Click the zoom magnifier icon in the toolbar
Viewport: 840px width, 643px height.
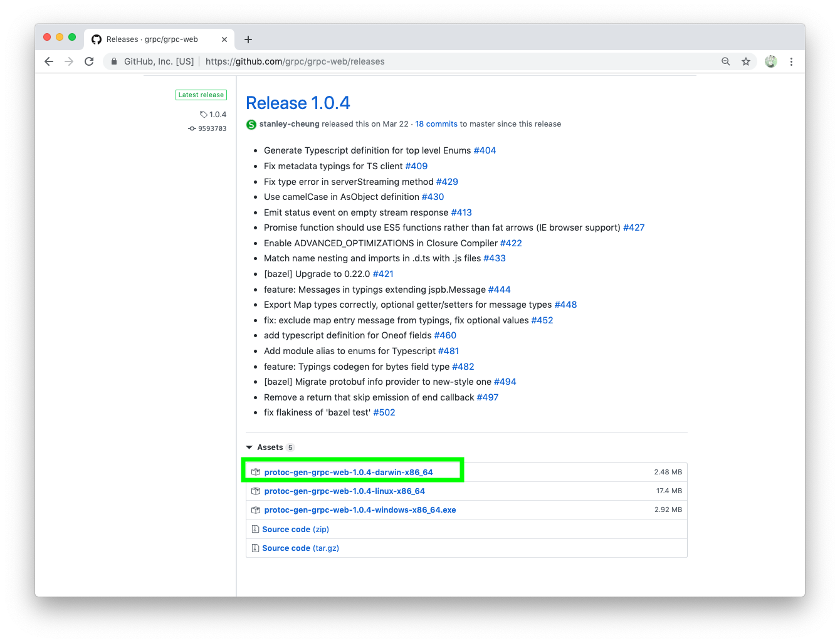click(x=725, y=61)
